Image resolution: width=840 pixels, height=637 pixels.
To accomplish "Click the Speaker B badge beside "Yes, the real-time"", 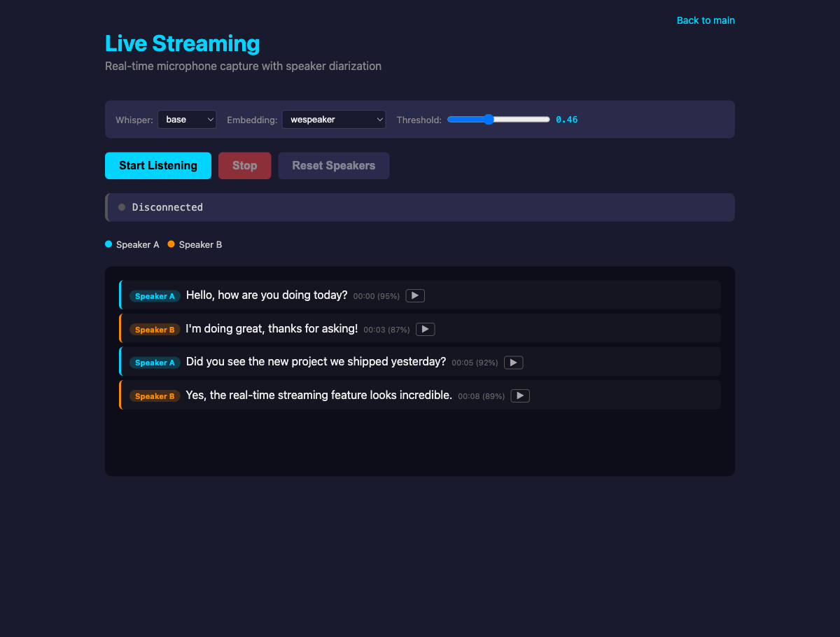I will pos(155,396).
